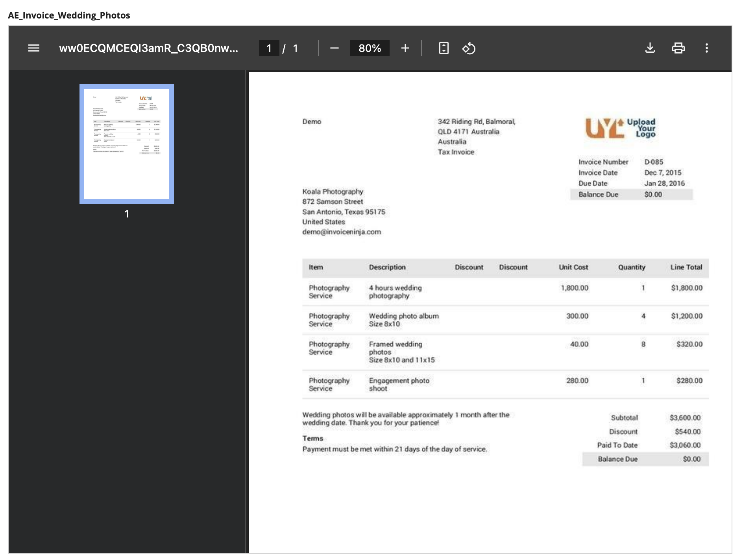The image size is (743, 560).
Task: Click '4 hours wedding photography' description
Action: (395, 292)
